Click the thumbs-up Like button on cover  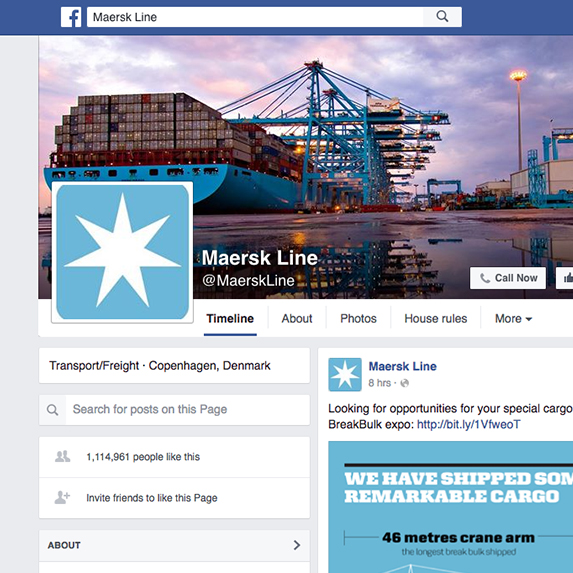click(x=565, y=278)
